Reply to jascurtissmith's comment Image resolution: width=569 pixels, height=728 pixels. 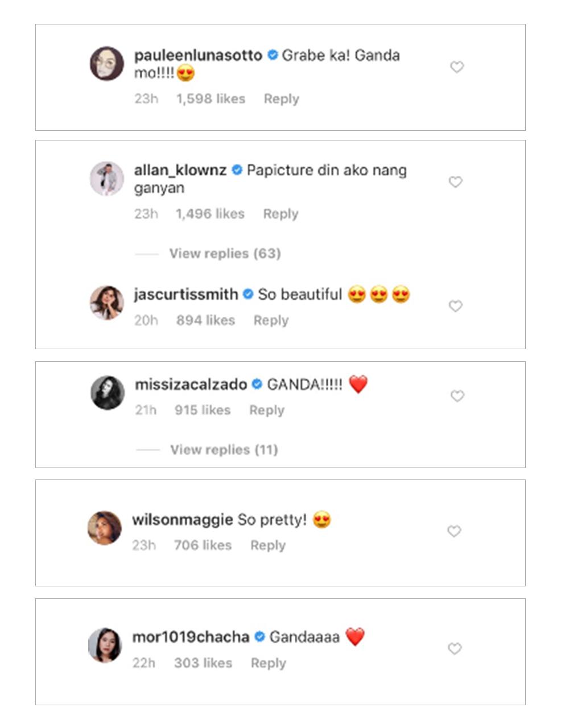tap(271, 321)
